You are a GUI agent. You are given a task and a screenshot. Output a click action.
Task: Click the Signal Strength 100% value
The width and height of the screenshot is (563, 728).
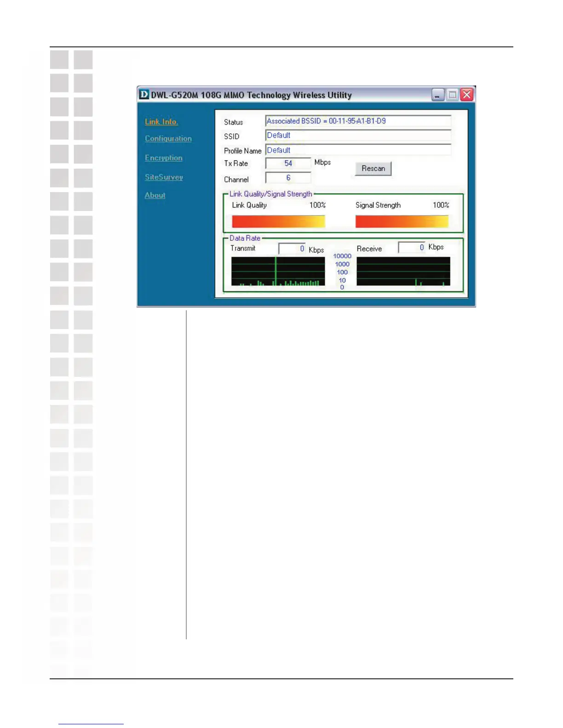441,205
